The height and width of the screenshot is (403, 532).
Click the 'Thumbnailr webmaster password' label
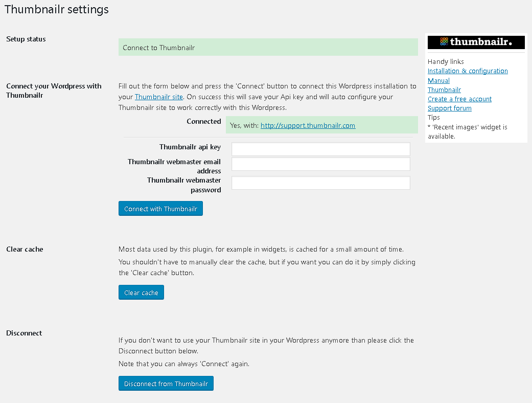tap(184, 185)
